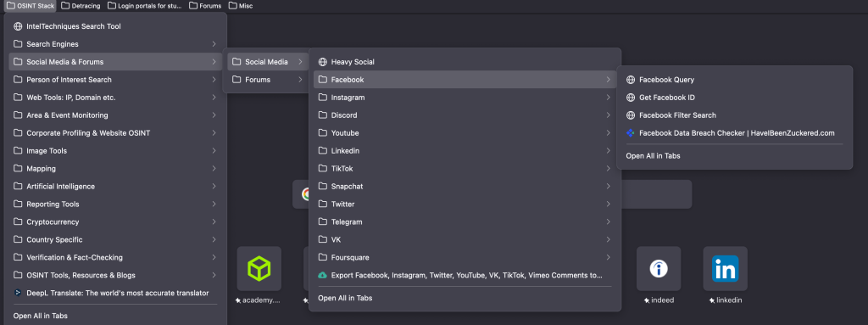This screenshot has width=868, height=325.
Task: Expand the Instagram folder
Action: click(x=465, y=97)
